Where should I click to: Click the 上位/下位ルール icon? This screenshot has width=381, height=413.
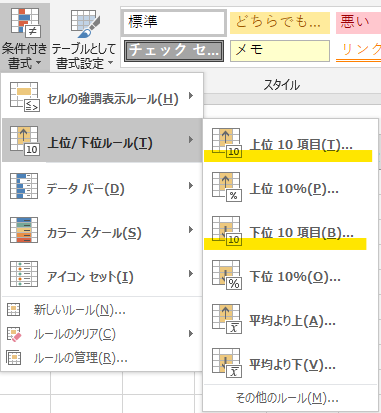[25, 141]
